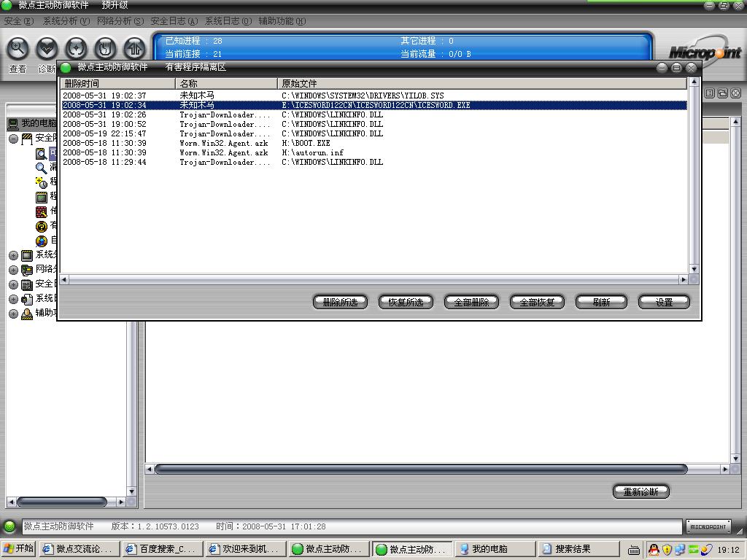Image resolution: width=747 pixels, height=560 pixels.
Task: Sort by 删除时间 column header
Action: click(x=117, y=83)
